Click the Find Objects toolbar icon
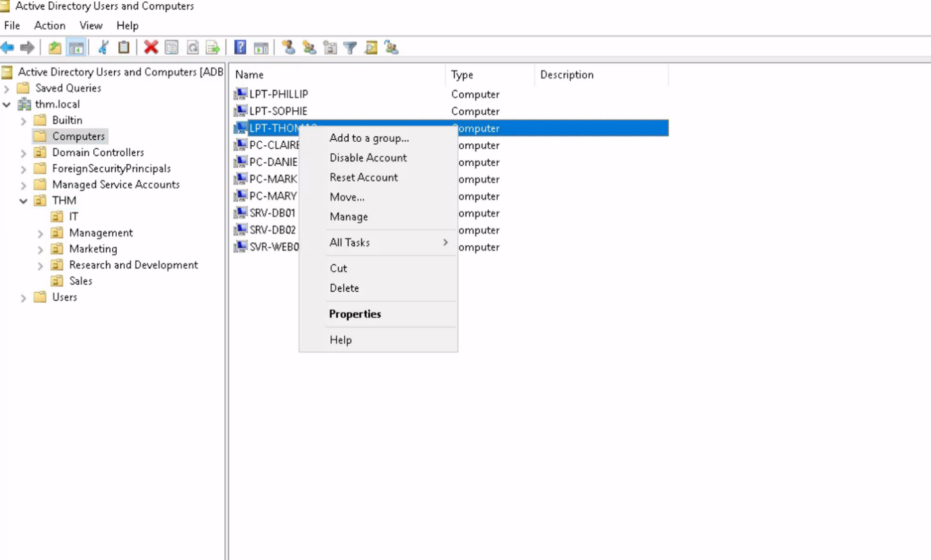Screen dimensions: 931x560 [x=371, y=47]
